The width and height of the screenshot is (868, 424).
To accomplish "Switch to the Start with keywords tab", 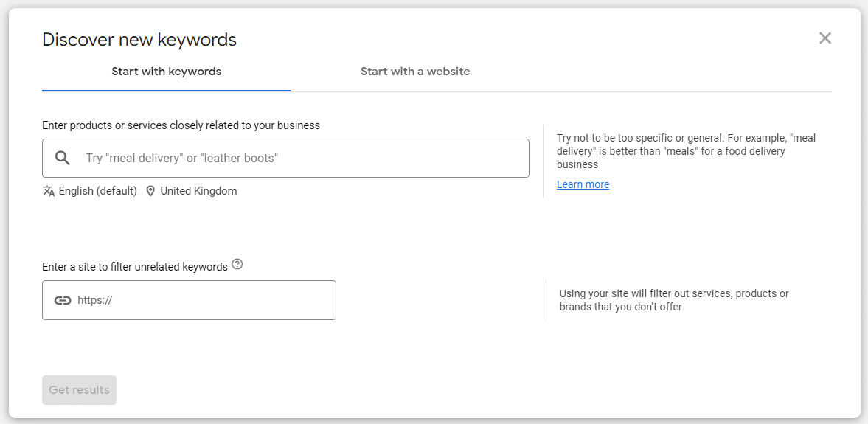I will click(166, 72).
